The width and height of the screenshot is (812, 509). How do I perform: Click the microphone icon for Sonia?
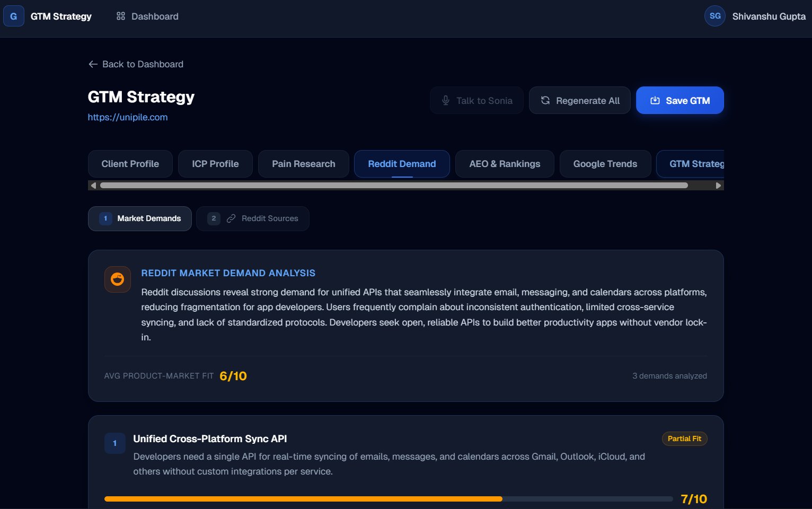point(446,100)
